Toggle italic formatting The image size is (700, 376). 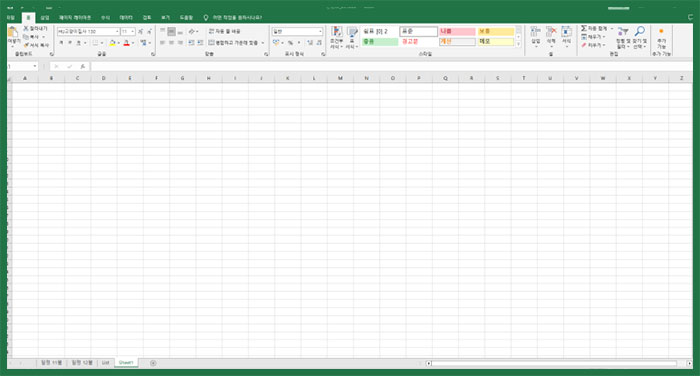tap(70, 43)
